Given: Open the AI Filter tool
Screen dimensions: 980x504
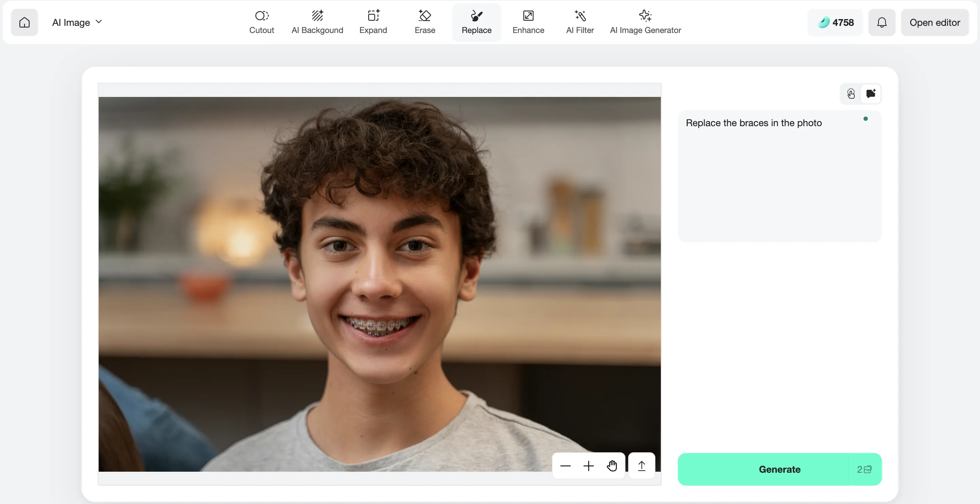Looking at the screenshot, I should point(579,22).
